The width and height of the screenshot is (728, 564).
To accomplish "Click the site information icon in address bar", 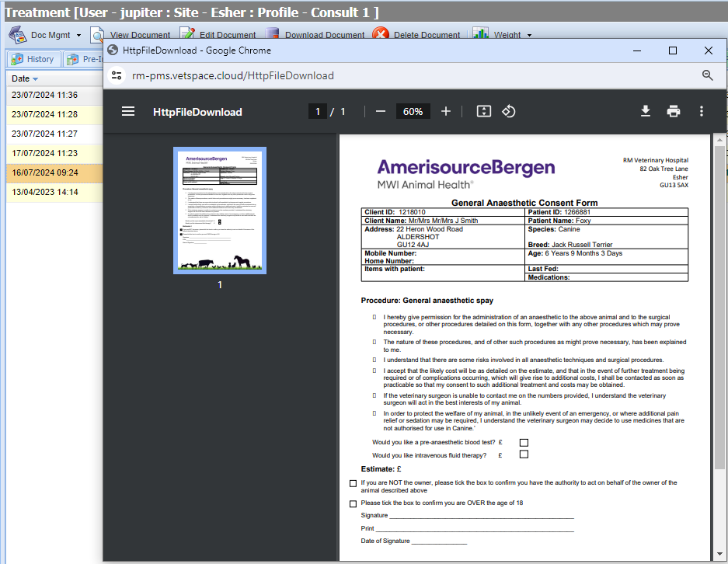I will [x=117, y=75].
